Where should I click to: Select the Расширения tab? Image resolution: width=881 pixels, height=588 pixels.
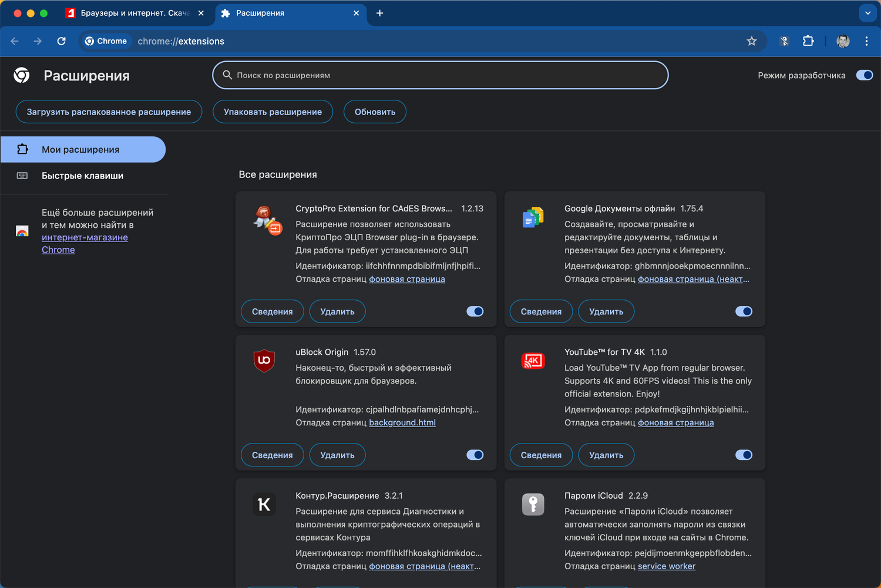(x=291, y=13)
